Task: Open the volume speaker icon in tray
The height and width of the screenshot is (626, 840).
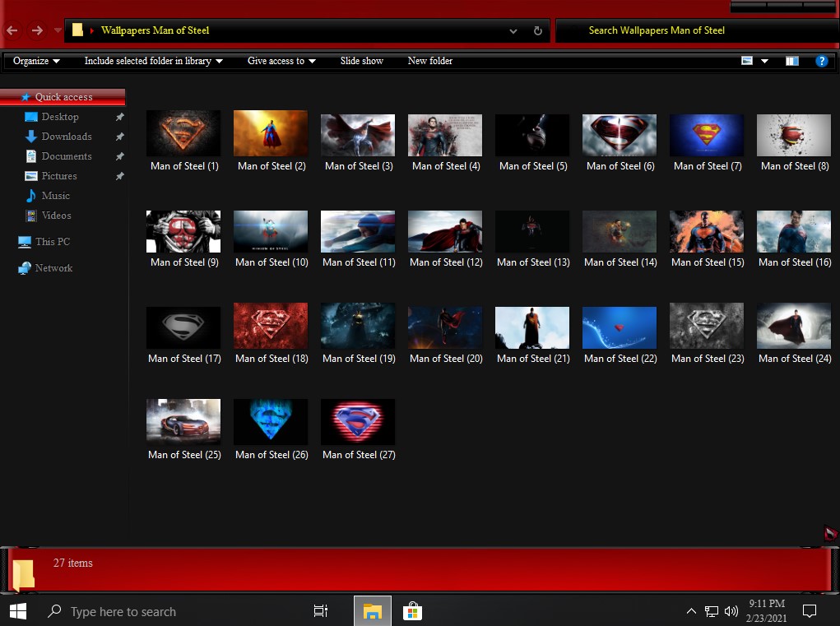Action: tap(731, 611)
